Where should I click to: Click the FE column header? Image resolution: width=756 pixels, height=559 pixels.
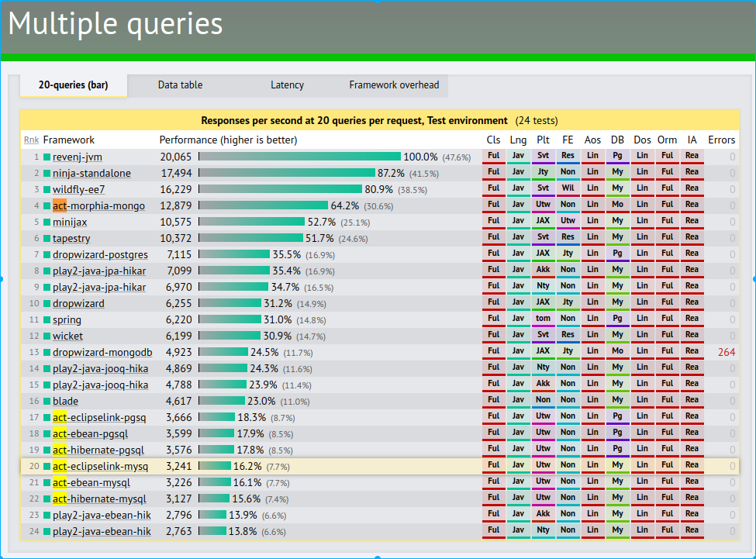pyautogui.click(x=568, y=140)
